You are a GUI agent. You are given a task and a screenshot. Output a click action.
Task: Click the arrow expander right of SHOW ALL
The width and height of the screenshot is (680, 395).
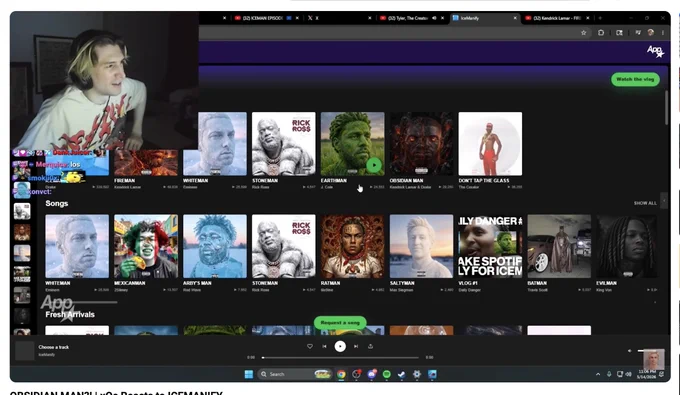pos(664,201)
